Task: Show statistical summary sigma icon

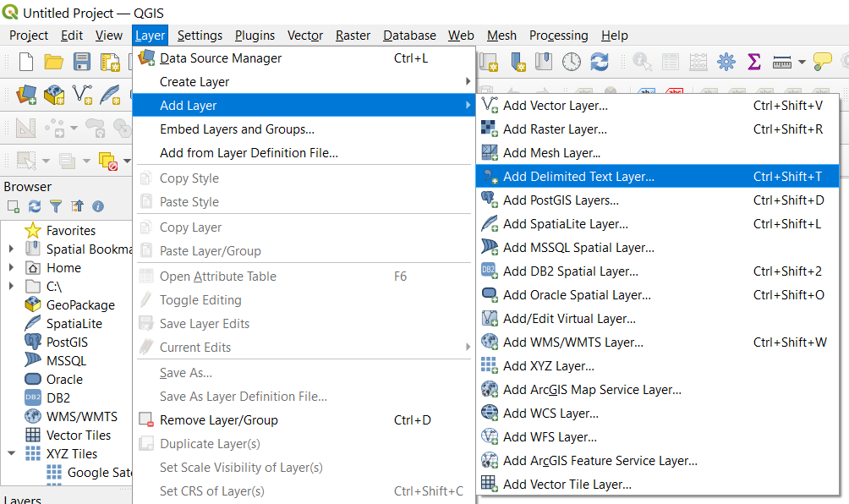Action: point(753,62)
